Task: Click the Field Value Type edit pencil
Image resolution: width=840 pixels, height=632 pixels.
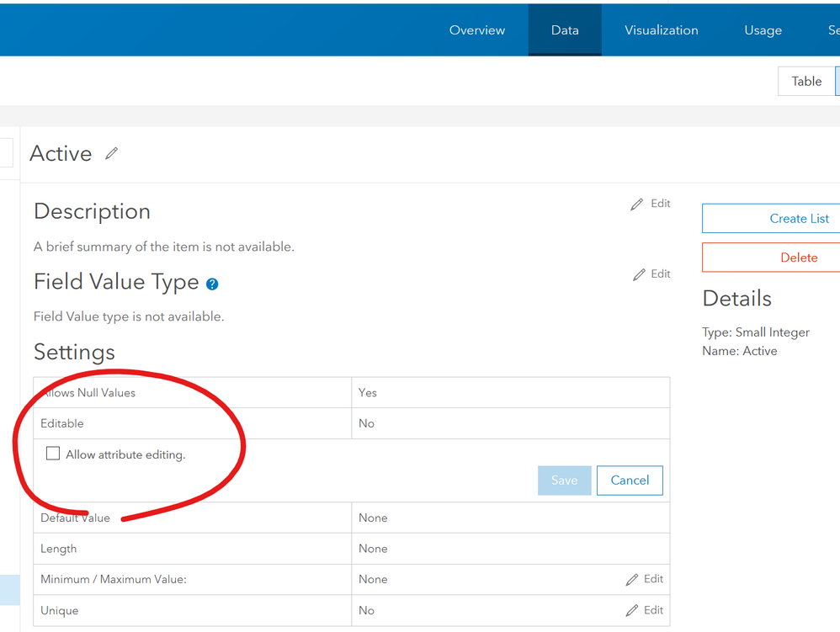Action: [640, 274]
